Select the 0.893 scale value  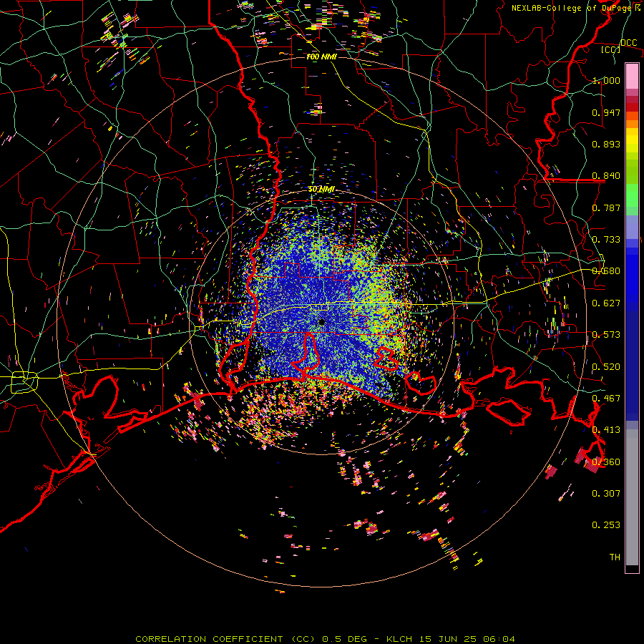pos(606,144)
